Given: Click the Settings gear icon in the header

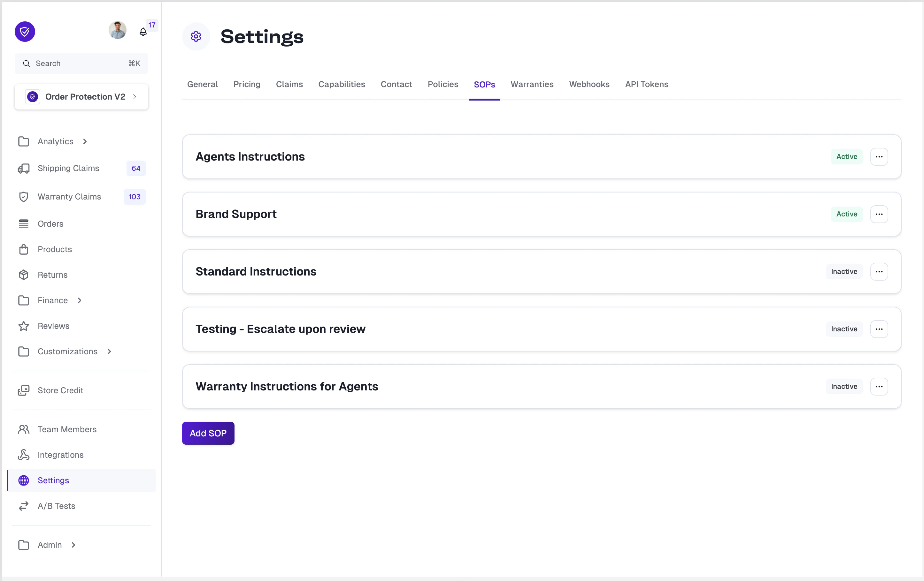Looking at the screenshot, I should 196,36.
